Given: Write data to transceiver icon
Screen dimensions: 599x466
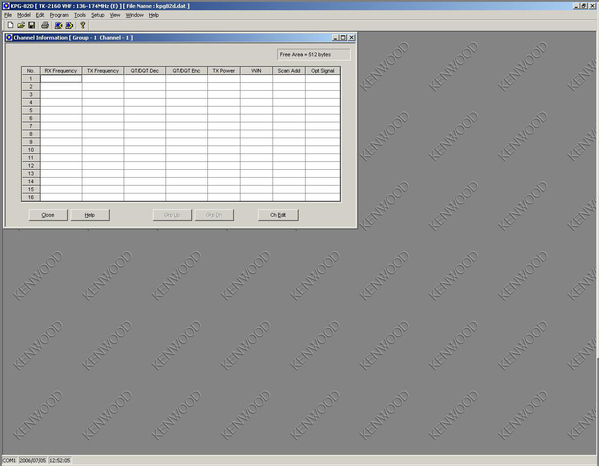Looking at the screenshot, I should pos(69,25).
